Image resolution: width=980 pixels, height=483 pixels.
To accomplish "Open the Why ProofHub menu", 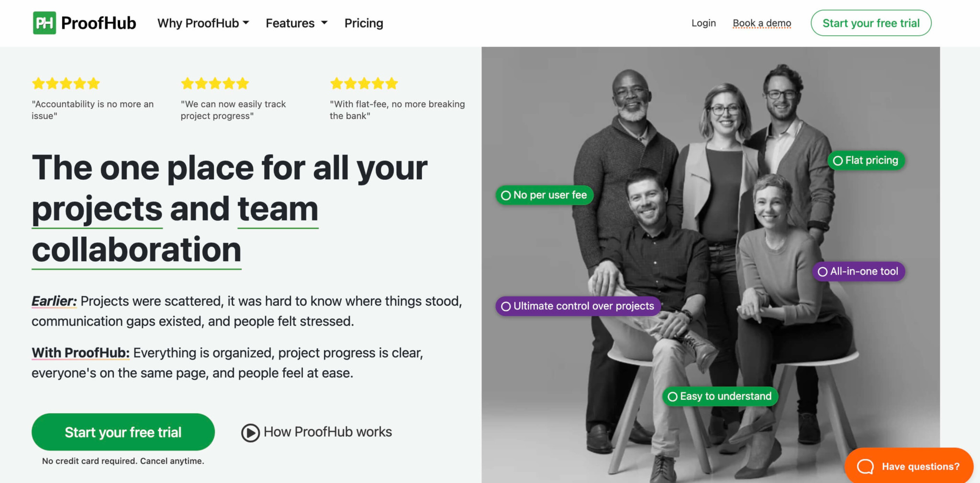I will [x=198, y=23].
